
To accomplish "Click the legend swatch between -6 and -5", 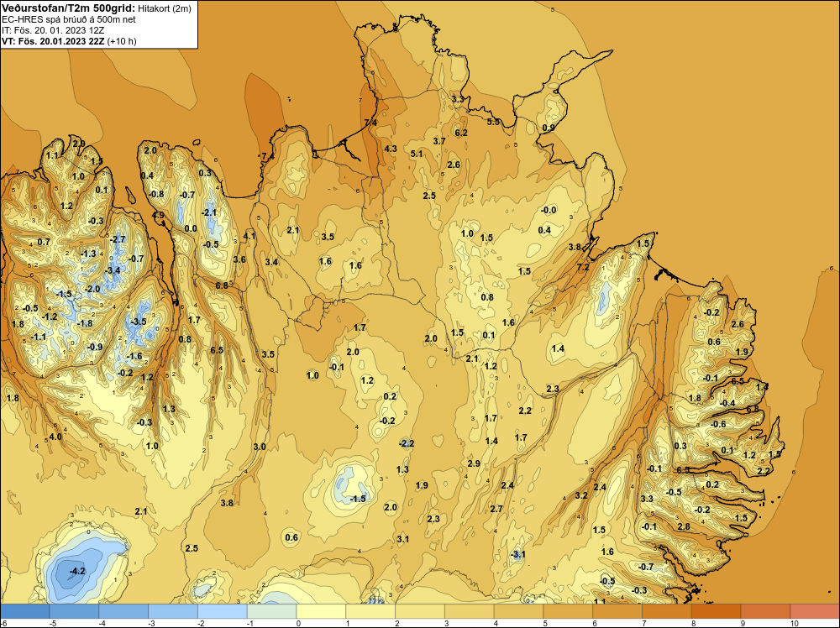I will [x=24, y=611].
